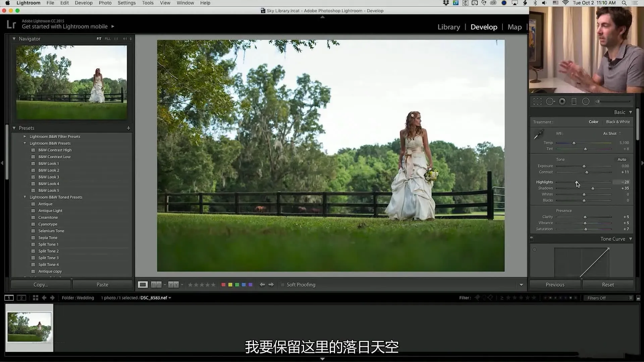Pick the White Balance eyedropper
644x362 pixels.
tap(539, 134)
